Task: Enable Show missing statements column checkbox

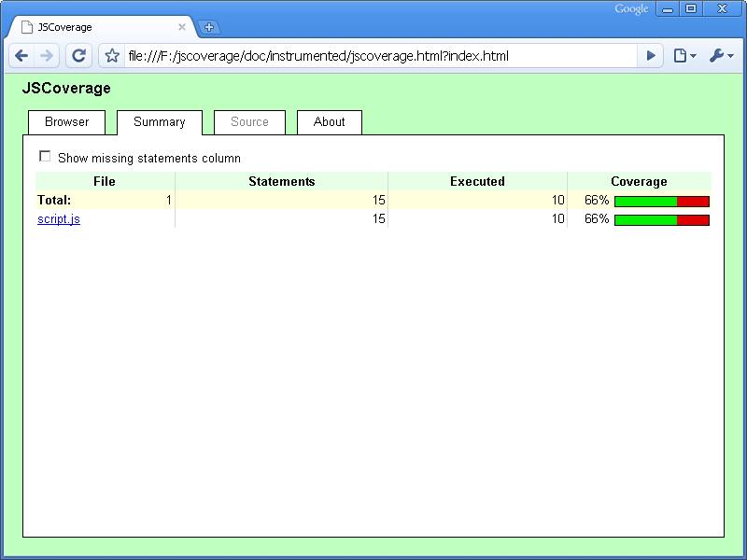Action: [x=45, y=157]
